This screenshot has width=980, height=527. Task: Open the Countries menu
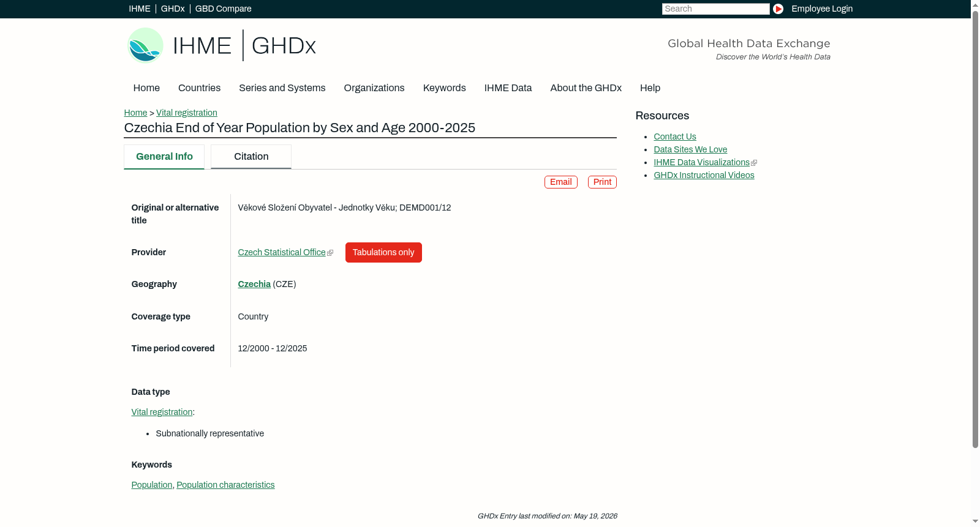point(199,88)
